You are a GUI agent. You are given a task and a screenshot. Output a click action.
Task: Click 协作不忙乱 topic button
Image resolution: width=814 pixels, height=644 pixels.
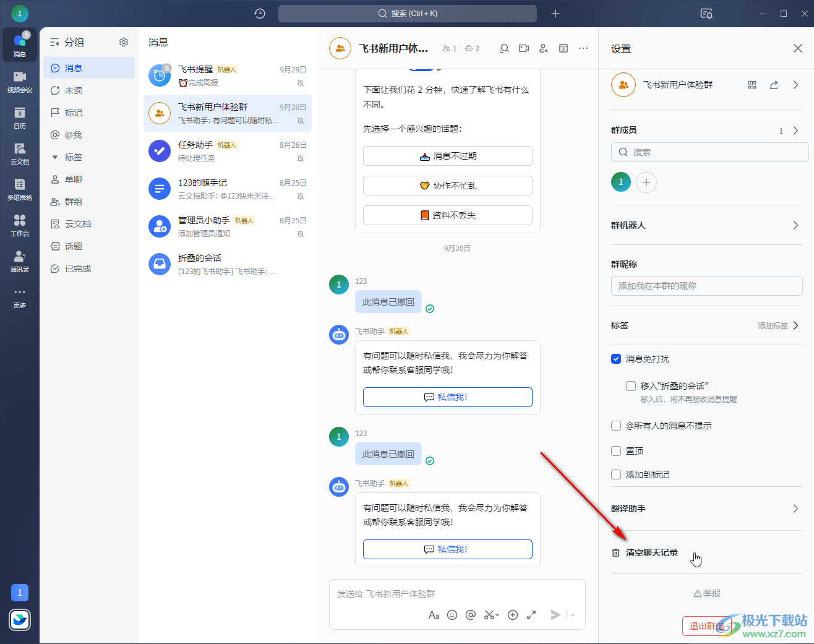448,186
